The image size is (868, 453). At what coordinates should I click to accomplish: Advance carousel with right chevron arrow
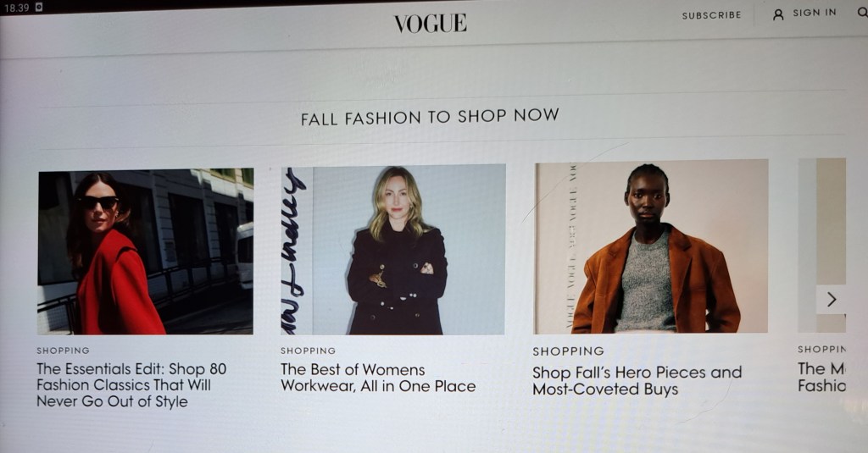pos(831,300)
